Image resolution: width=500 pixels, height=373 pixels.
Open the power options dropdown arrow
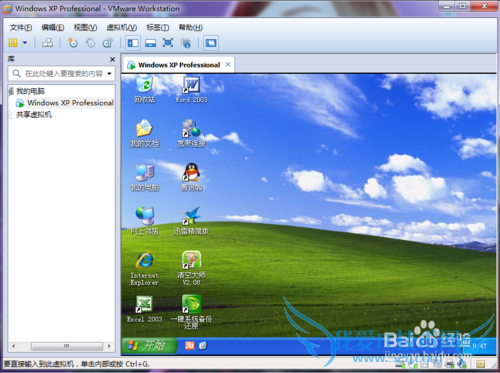[x=25, y=43]
